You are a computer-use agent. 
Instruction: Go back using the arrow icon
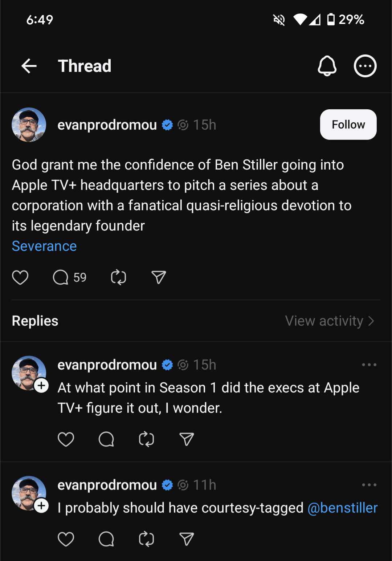pyautogui.click(x=29, y=66)
